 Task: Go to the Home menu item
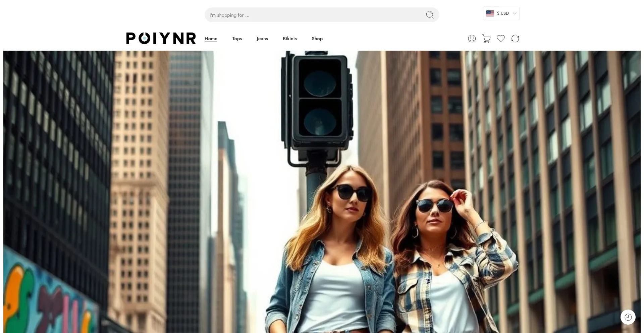[211, 39]
